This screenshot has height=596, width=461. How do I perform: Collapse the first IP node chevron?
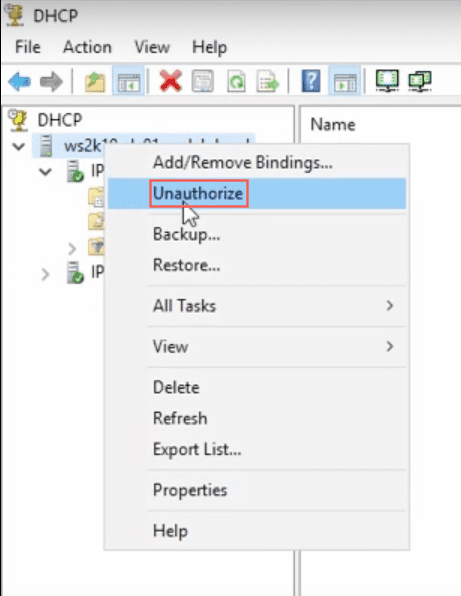pos(45,172)
